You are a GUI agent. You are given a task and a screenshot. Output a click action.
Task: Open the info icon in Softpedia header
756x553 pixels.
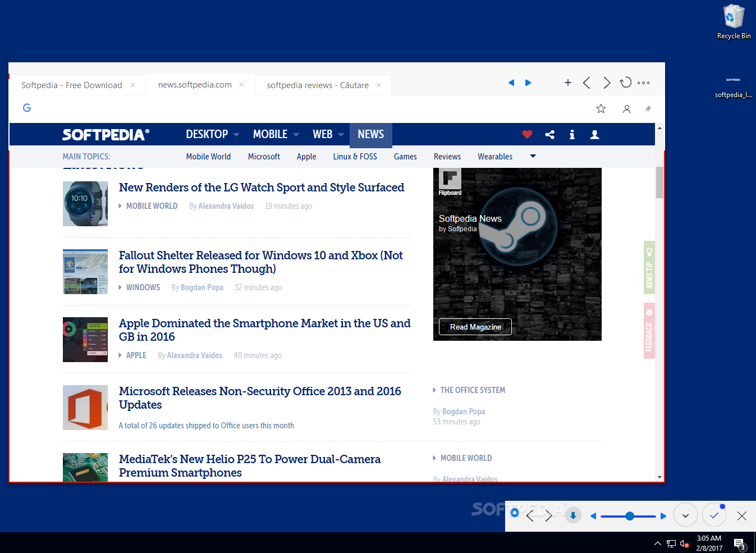click(x=572, y=134)
